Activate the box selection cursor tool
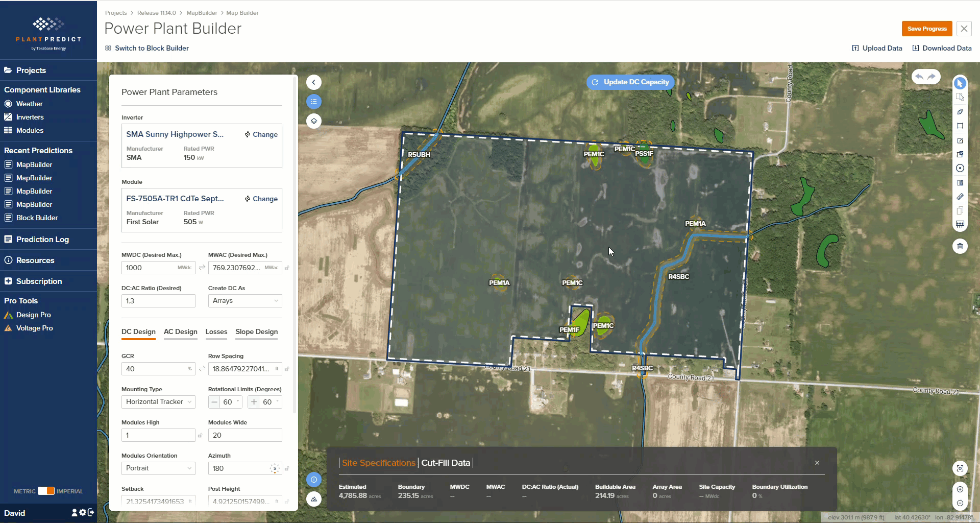The height and width of the screenshot is (523, 980). [x=960, y=97]
